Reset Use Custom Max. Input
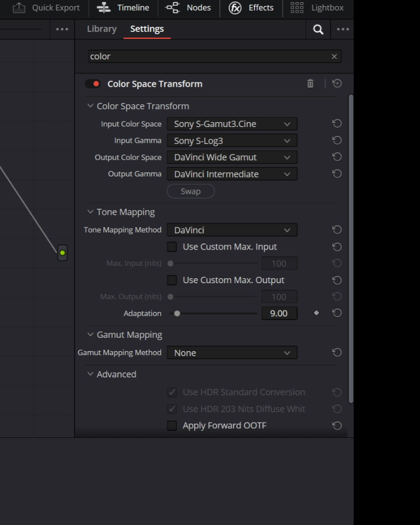 click(x=337, y=247)
